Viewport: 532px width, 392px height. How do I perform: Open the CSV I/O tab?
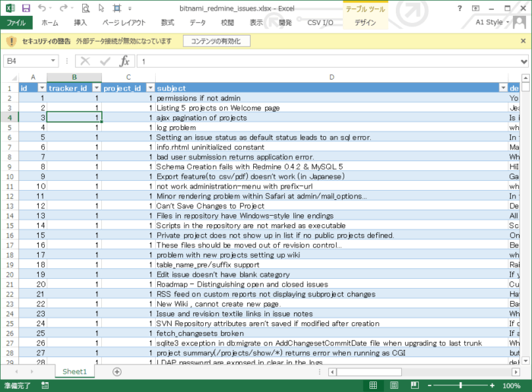320,23
